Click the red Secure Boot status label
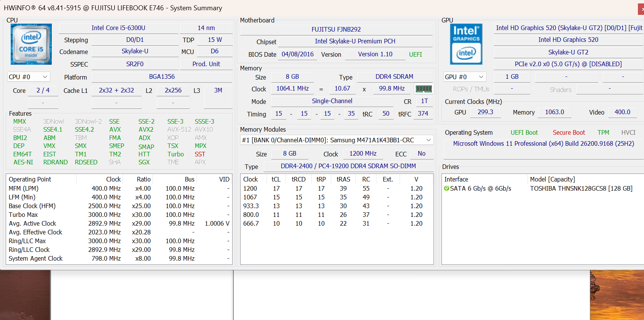 (x=569, y=132)
